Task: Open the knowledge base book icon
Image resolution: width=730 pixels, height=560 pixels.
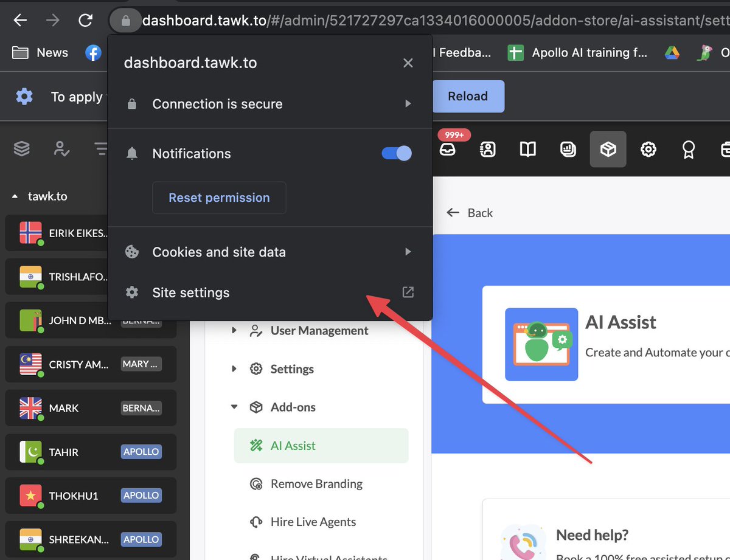Action: click(x=527, y=149)
